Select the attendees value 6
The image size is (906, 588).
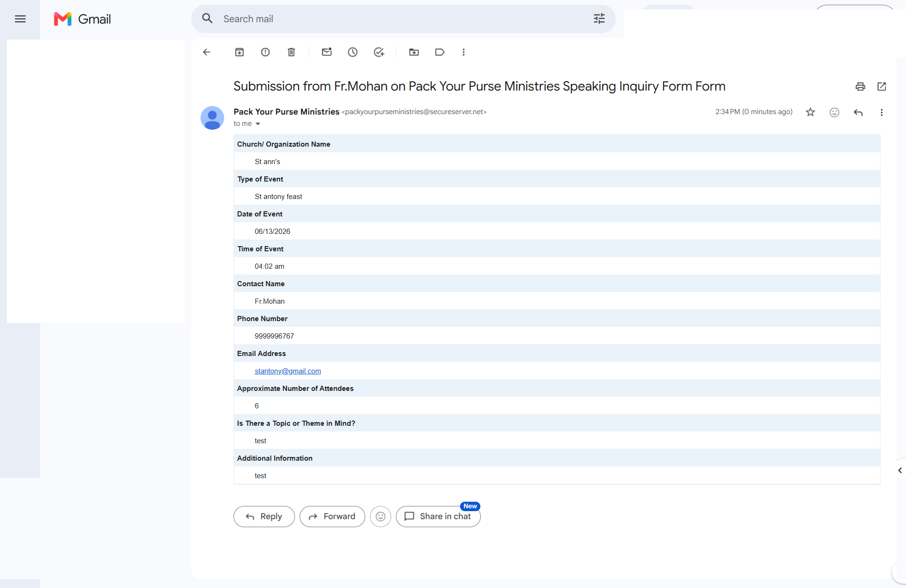[257, 406]
